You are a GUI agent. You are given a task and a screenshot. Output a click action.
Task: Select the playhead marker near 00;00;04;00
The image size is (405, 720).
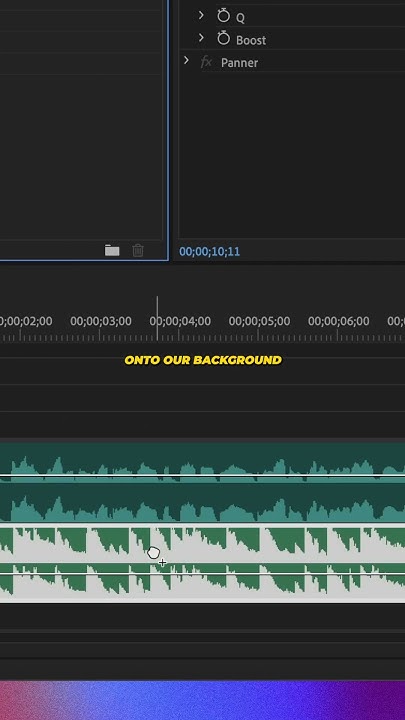157,318
